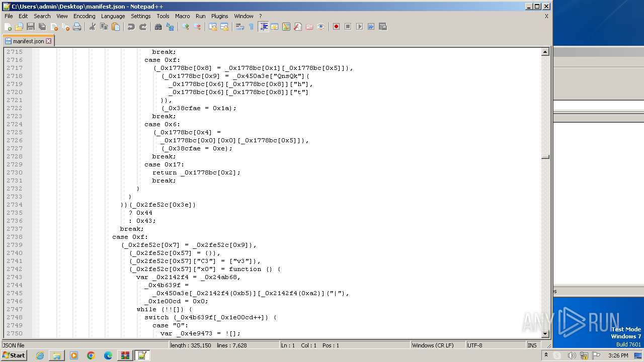
Task: Open the Tools menu
Action: [163, 16]
